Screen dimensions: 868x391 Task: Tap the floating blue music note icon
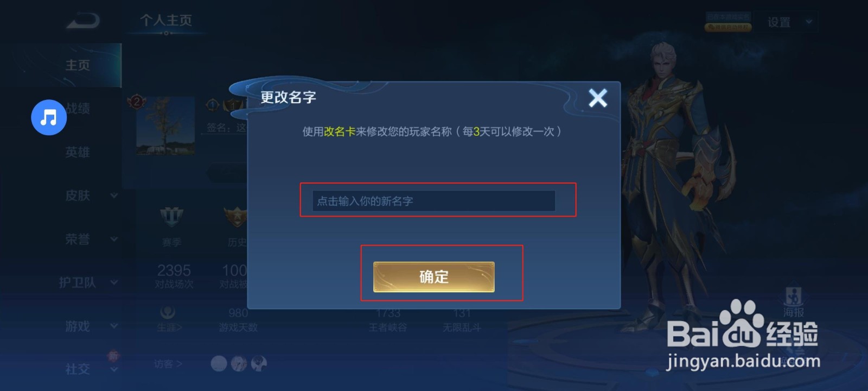[49, 117]
